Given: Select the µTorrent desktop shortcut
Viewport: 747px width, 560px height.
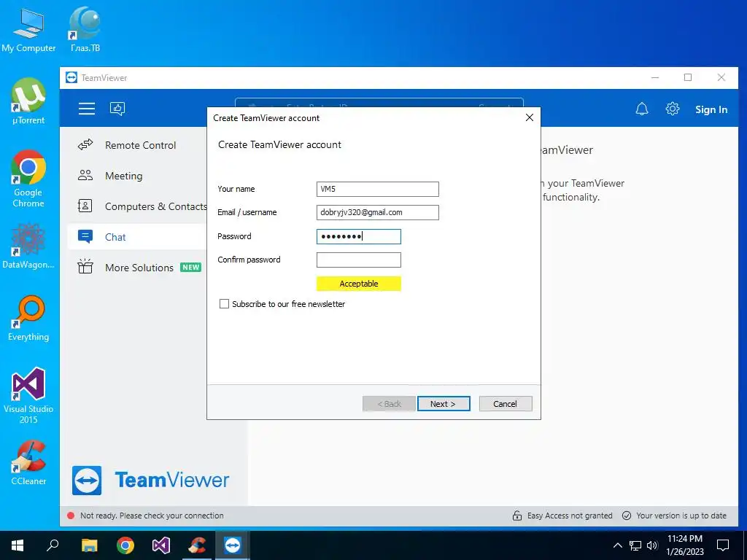Looking at the screenshot, I should [28, 101].
